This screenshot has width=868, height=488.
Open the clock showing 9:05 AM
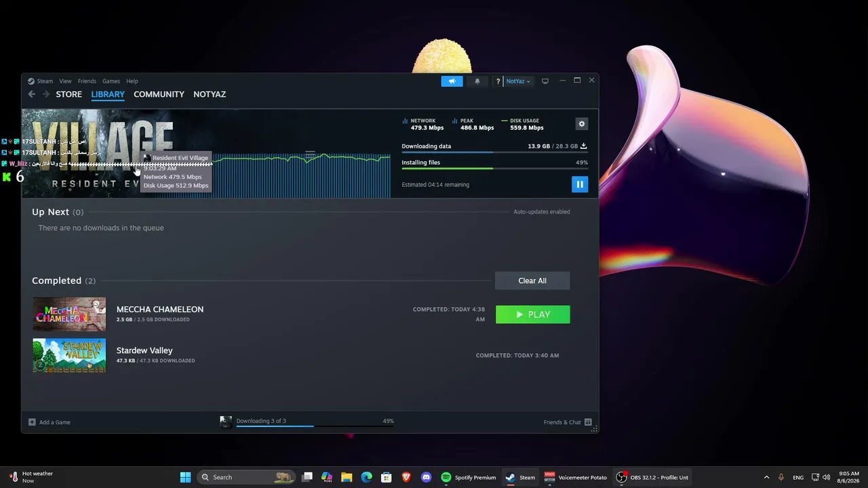click(x=849, y=477)
